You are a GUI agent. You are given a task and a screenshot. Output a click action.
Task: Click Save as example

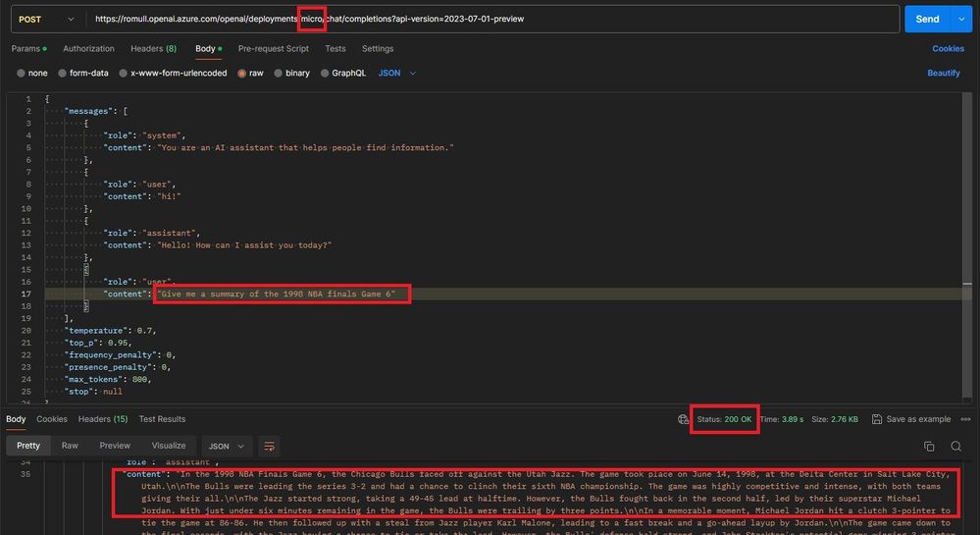pyautogui.click(x=911, y=419)
